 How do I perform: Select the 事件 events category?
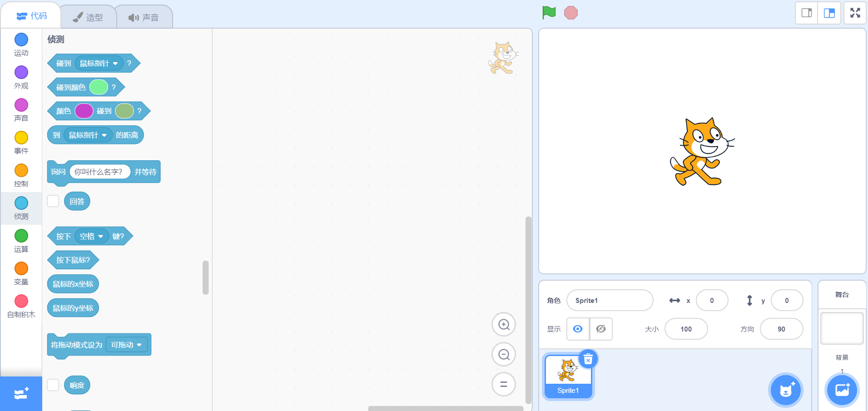click(21, 143)
